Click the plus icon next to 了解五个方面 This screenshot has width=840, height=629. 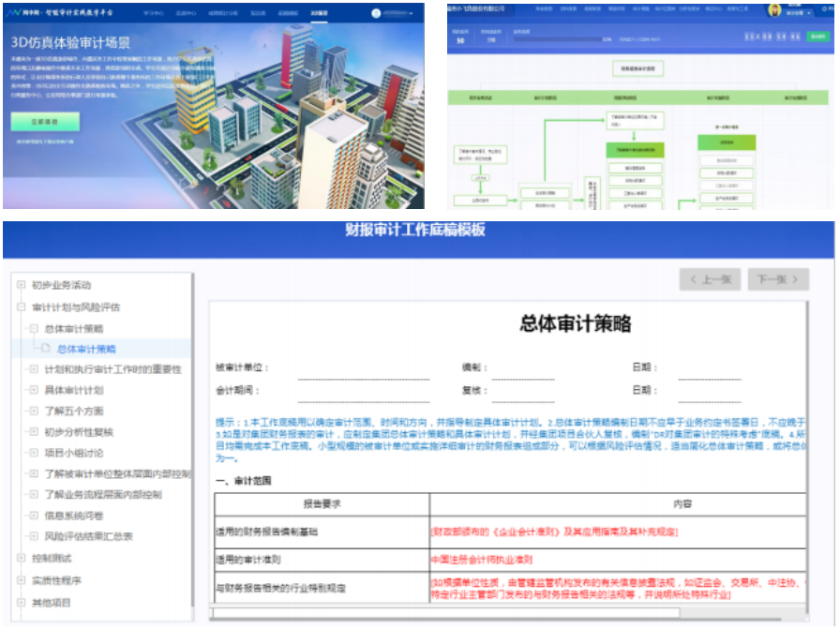[x=34, y=411]
